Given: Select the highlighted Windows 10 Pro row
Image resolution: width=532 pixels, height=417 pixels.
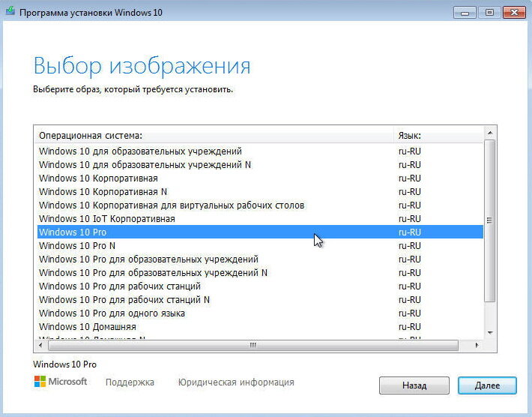Looking at the screenshot, I should (x=260, y=232).
